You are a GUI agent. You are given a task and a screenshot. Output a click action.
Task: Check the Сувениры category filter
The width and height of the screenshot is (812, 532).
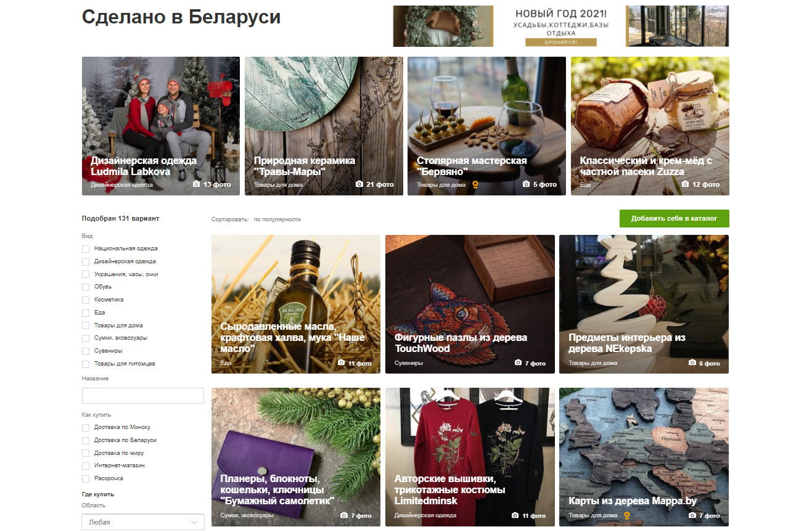[x=86, y=351]
